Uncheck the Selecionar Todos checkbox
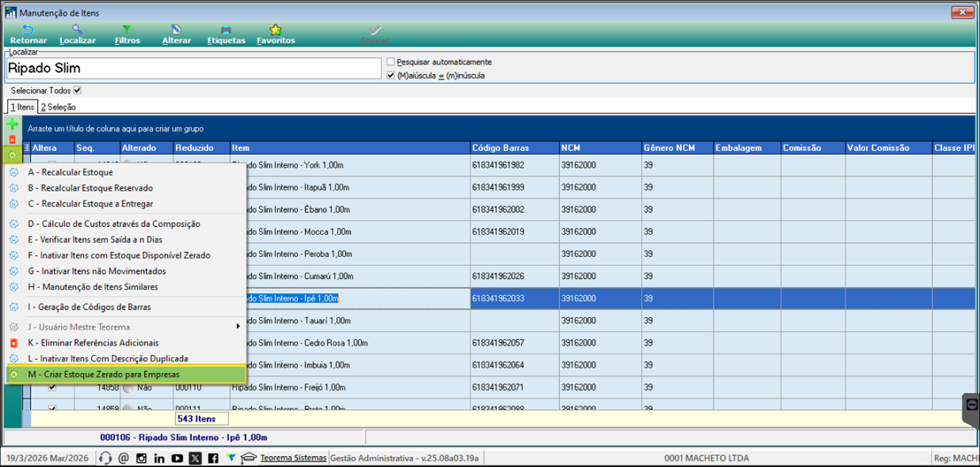The image size is (980, 467). (77, 91)
